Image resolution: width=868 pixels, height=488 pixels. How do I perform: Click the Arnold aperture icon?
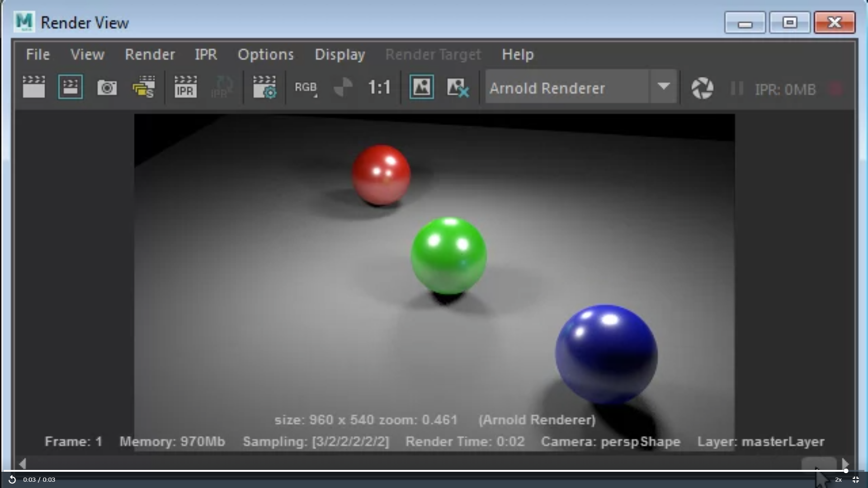(702, 88)
